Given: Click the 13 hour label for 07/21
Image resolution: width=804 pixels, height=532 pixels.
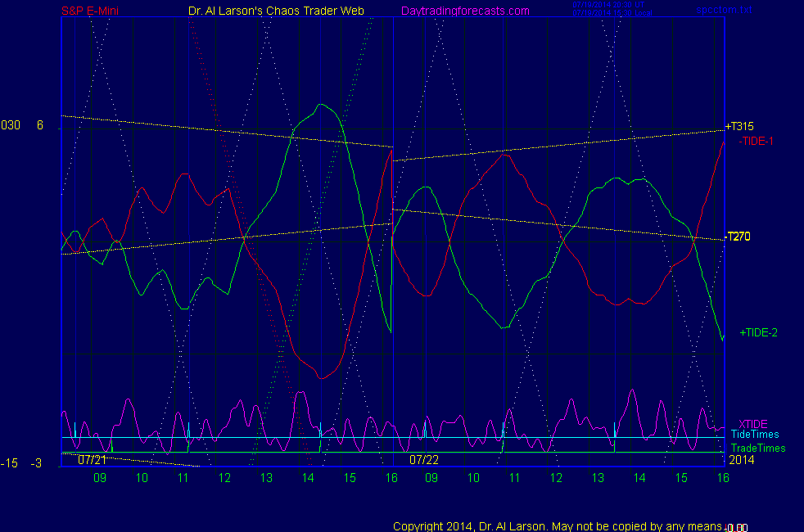Looking at the screenshot, I should (x=266, y=478).
